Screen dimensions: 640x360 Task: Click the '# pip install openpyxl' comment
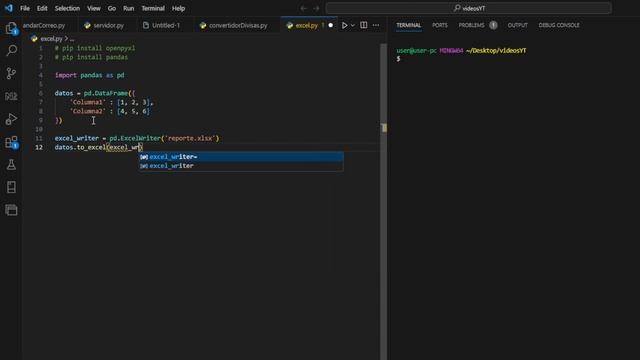(x=95, y=48)
